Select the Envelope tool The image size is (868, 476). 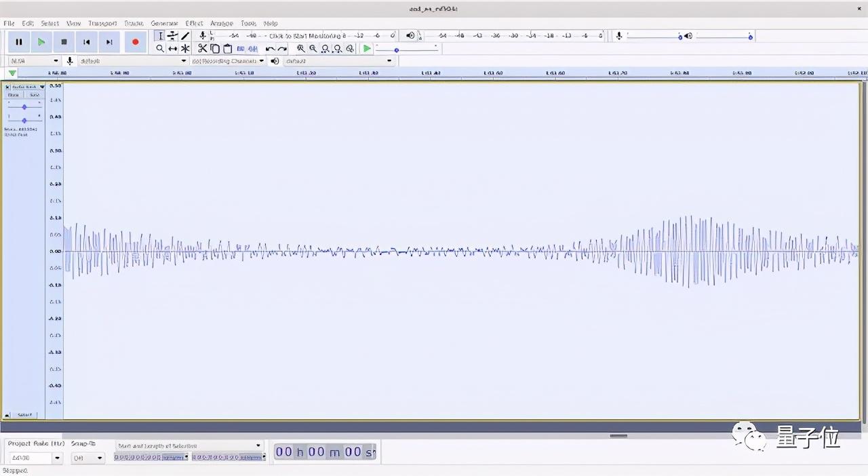[172, 36]
